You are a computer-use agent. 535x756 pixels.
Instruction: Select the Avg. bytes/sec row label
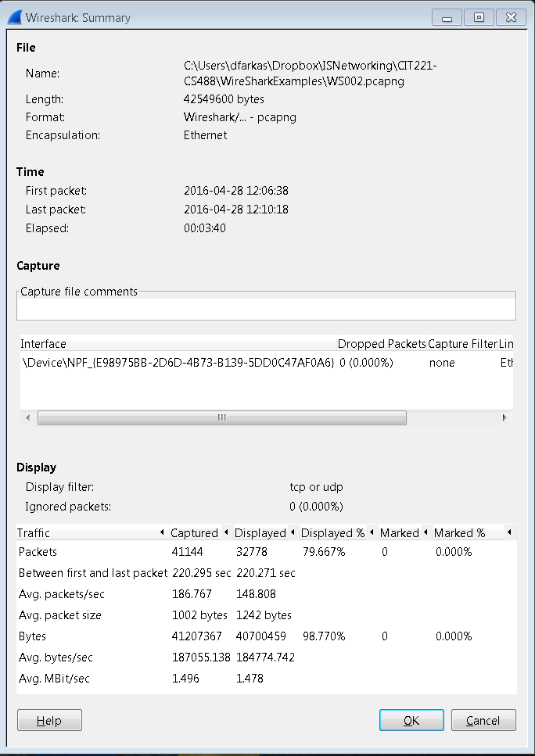pos(56,657)
